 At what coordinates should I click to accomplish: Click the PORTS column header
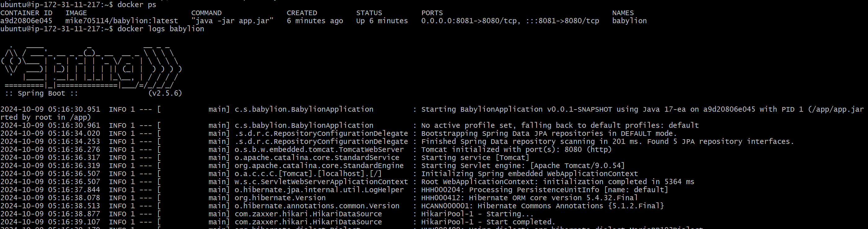(x=432, y=13)
